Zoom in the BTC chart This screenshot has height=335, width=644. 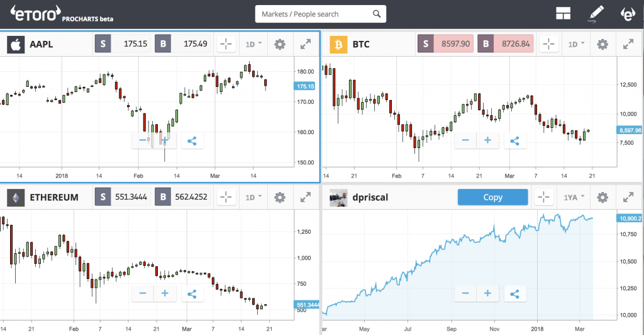(487, 140)
